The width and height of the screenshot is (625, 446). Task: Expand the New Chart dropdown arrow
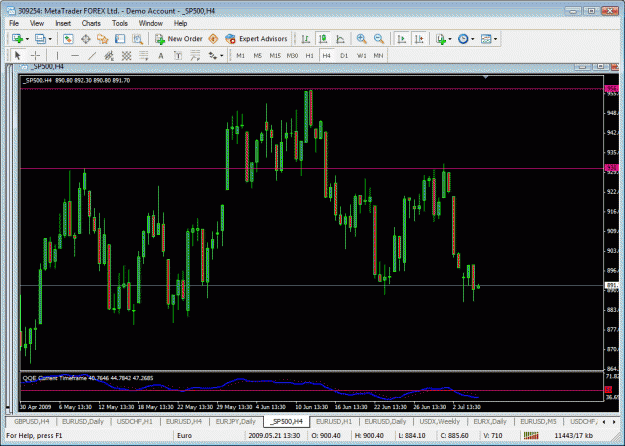point(27,39)
